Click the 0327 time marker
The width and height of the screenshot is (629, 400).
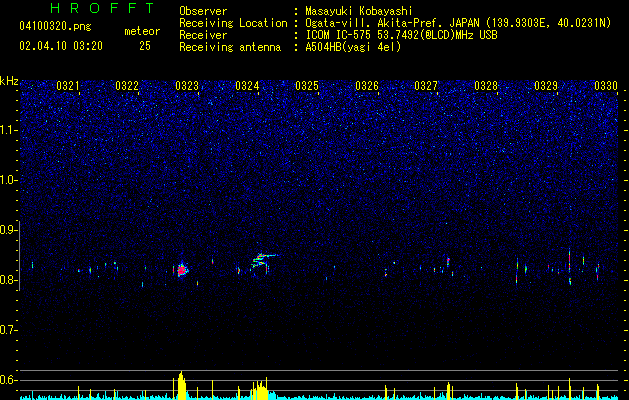coord(426,86)
